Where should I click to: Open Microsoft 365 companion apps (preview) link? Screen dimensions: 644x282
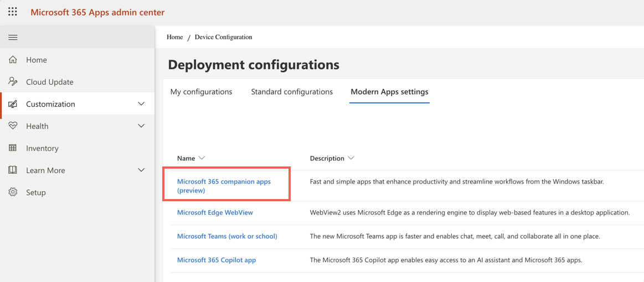tap(224, 186)
